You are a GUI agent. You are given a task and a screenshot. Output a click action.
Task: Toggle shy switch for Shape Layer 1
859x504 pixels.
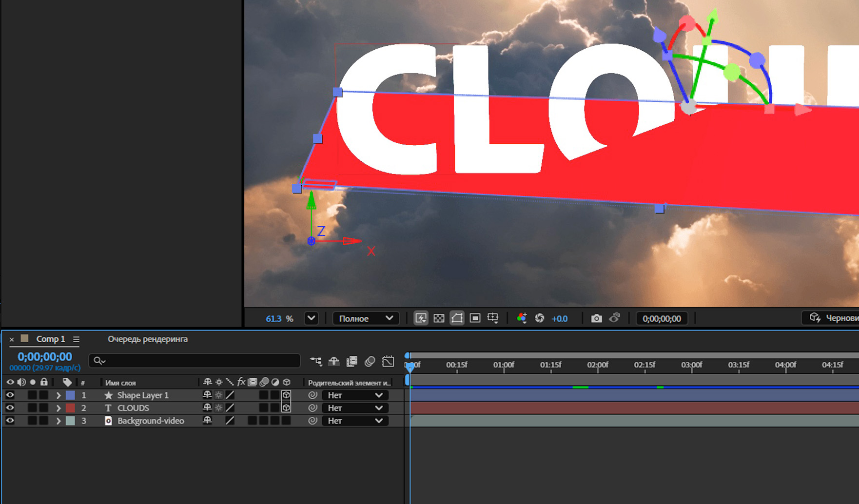pos(207,395)
